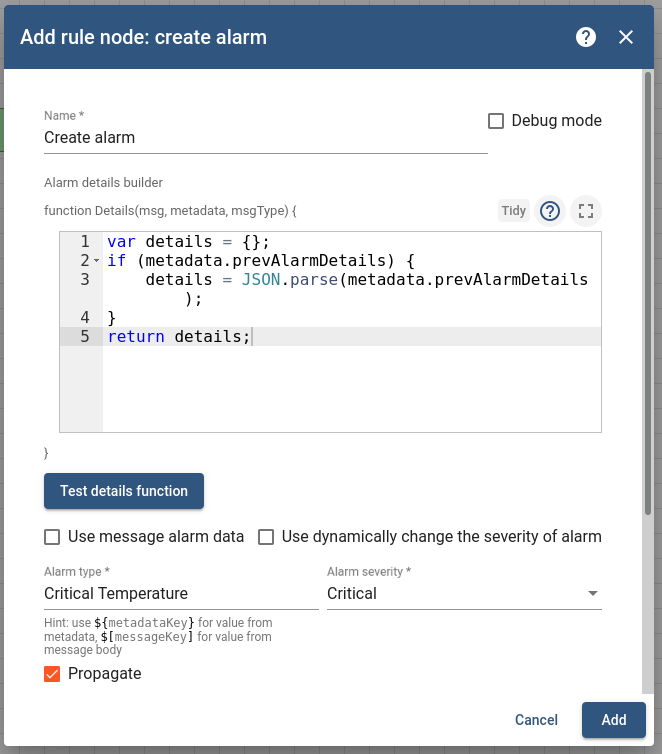Image resolution: width=662 pixels, height=754 pixels.
Task: Toggle fullscreen mode for the code editor
Action: (x=586, y=211)
